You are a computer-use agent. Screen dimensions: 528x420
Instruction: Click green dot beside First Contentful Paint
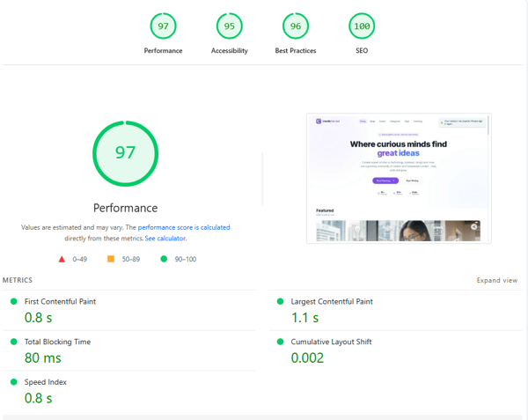coord(14,301)
